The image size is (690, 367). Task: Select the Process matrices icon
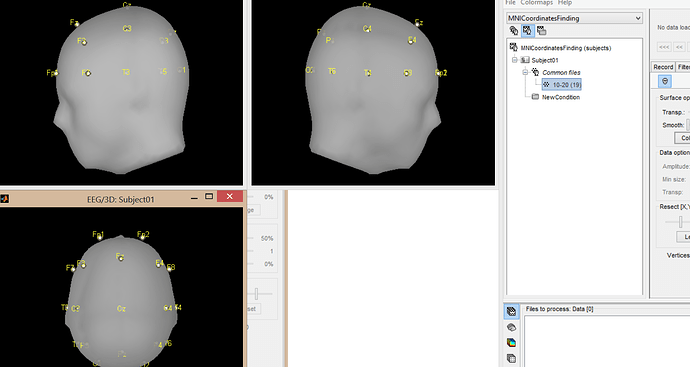point(511,358)
